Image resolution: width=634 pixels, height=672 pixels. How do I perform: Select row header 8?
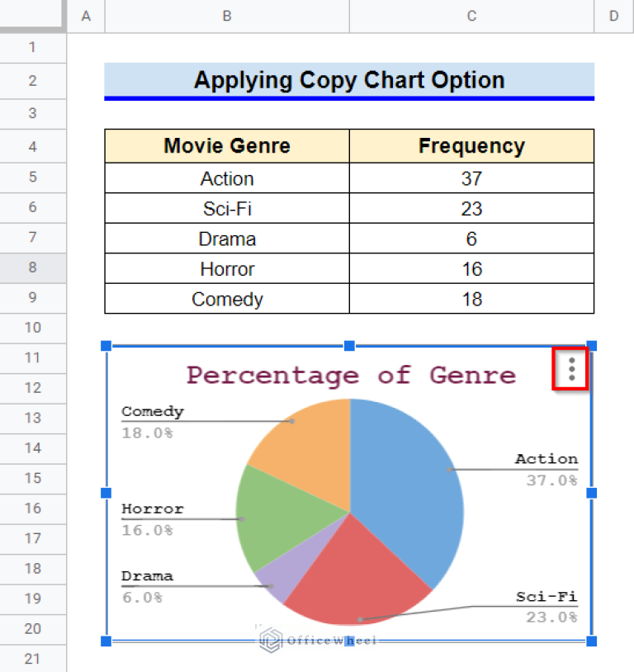coord(33,268)
